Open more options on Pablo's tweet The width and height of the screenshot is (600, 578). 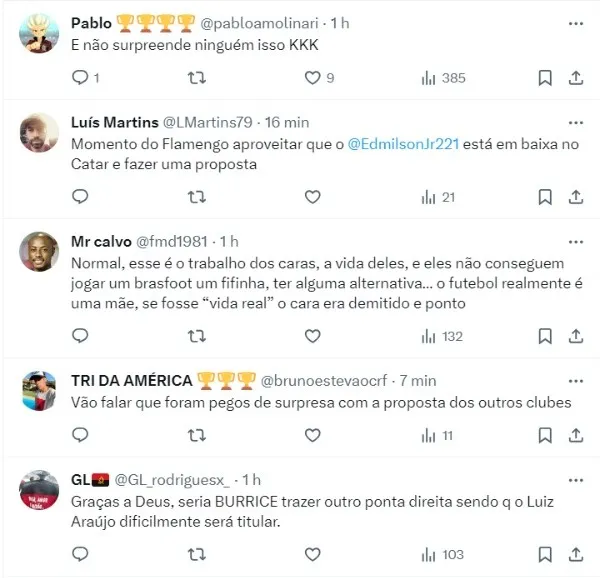[576, 24]
